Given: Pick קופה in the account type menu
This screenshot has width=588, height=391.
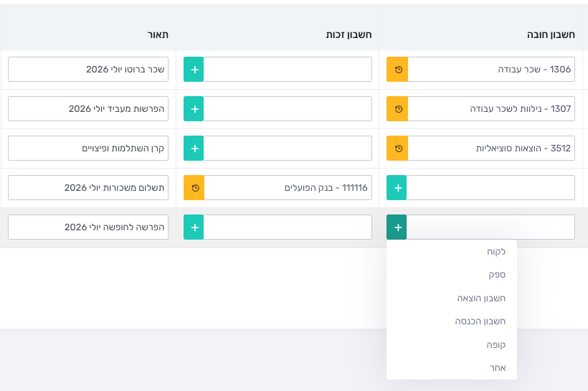Looking at the screenshot, I should click(x=452, y=345).
